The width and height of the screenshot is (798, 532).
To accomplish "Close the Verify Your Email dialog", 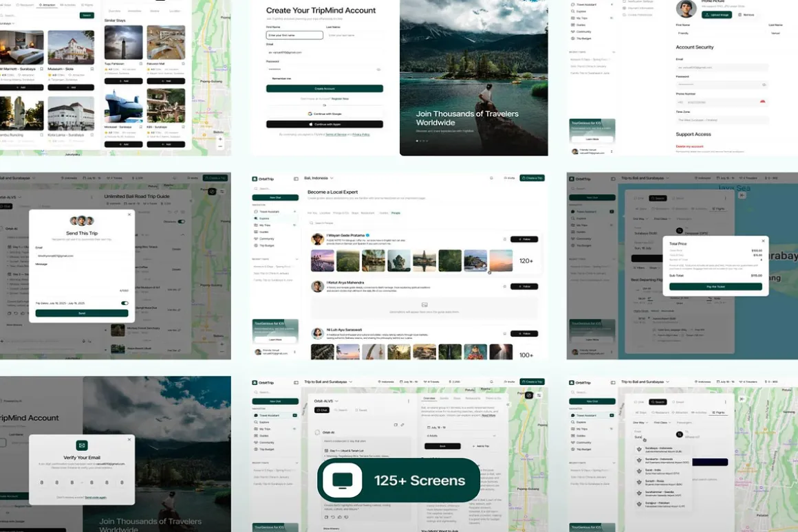I will (x=129, y=439).
